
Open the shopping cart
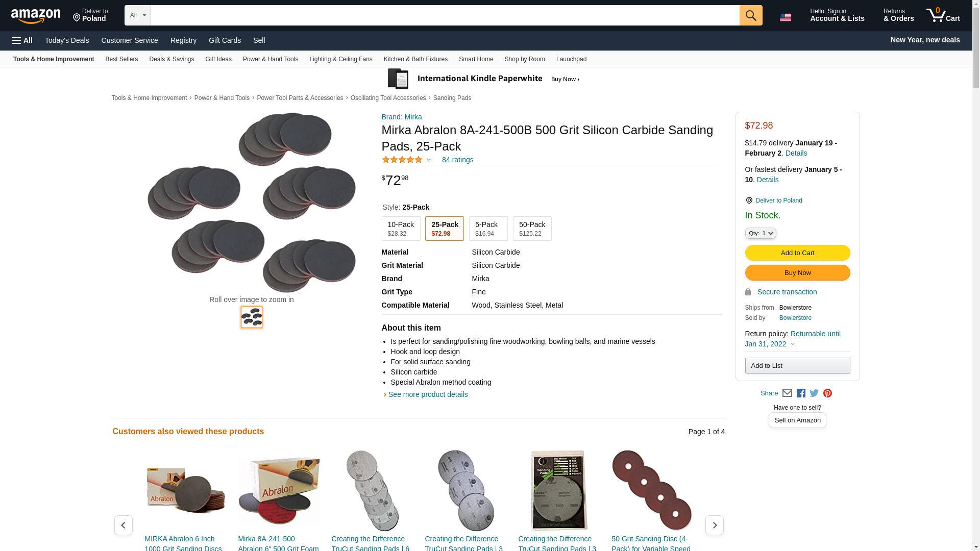pyautogui.click(x=943, y=15)
